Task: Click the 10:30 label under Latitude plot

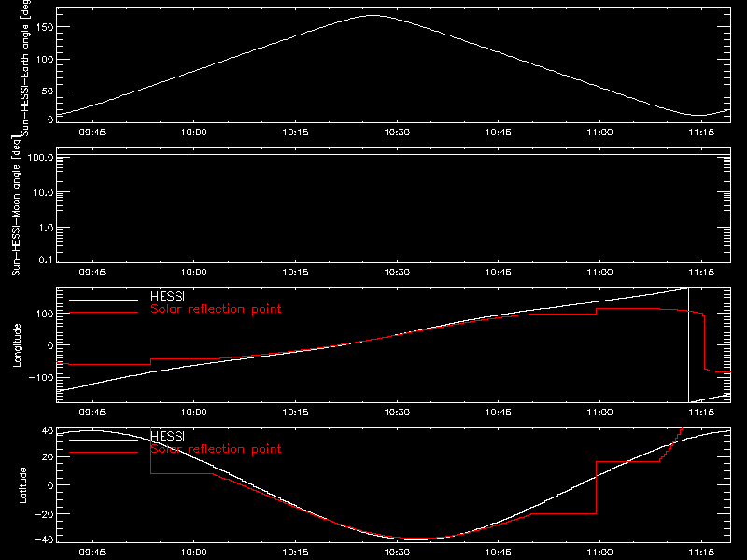Action: tap(397, 553)
